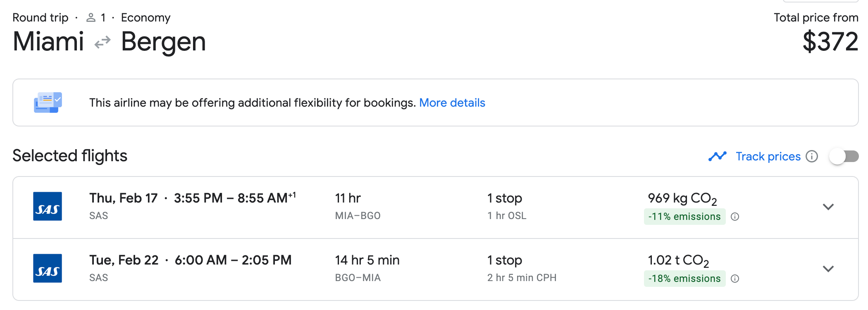This screenshot has width=868, height=310.
Task: Click the SAS logo on Feb 22 flight
Action: (48, 268)
